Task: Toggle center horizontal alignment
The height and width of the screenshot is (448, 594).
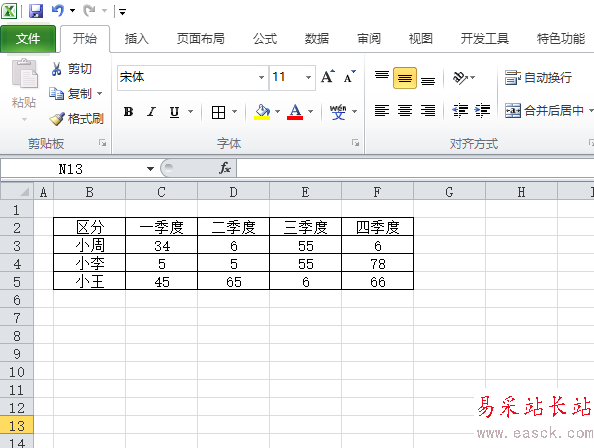Action: [x=405, y=111]
